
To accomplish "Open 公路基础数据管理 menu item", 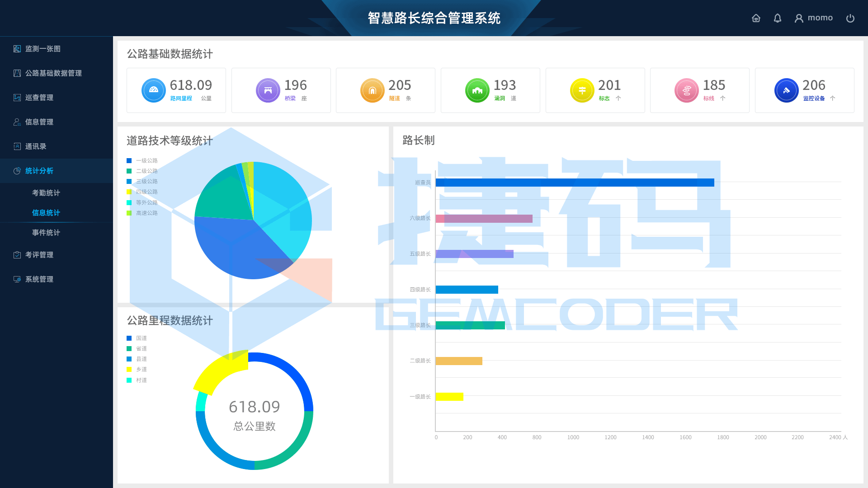I will [x=56, y=73].
